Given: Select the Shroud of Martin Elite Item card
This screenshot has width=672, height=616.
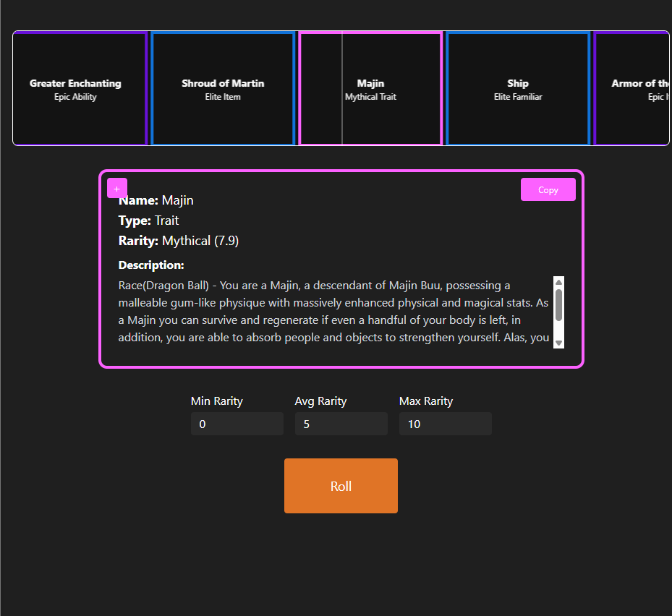Looking at the screenshot, I should pos(223,88).
